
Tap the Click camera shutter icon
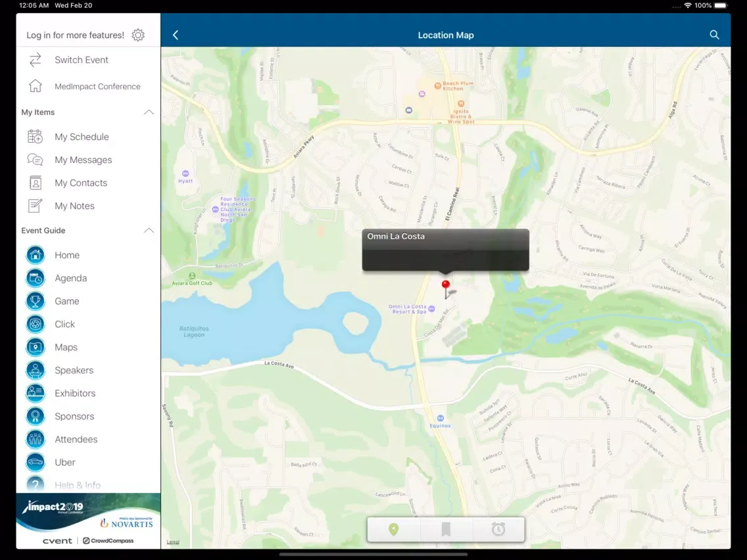(x=36, y=324)
